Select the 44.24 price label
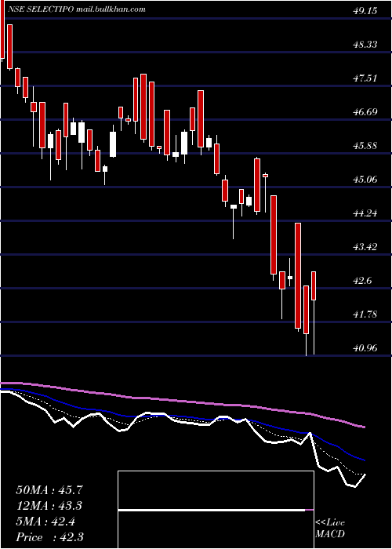 click(x=365, y=213)
